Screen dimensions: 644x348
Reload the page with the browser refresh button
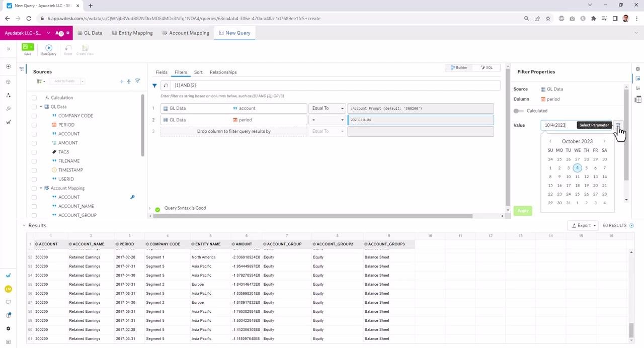point(29,19)
